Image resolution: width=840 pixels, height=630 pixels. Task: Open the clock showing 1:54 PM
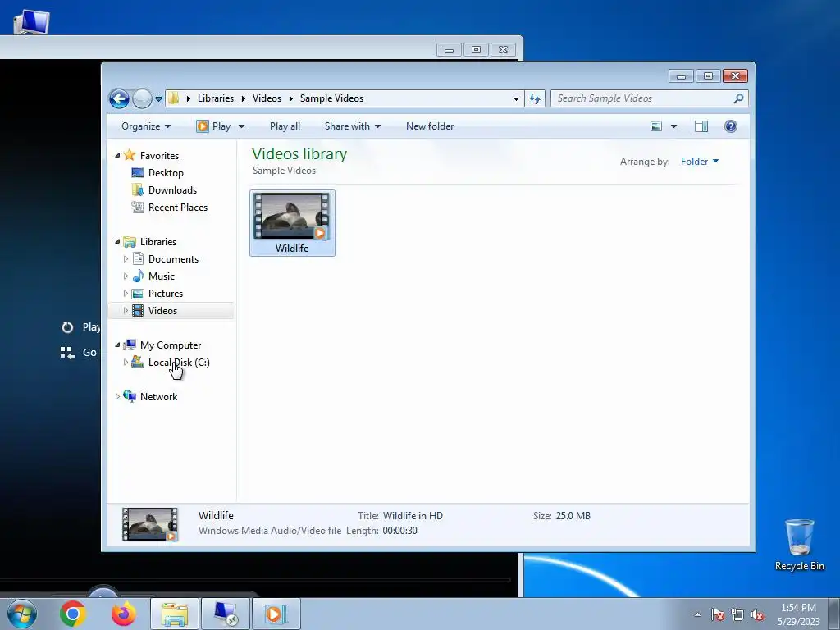pyautogui.click(x=798, y=614)
